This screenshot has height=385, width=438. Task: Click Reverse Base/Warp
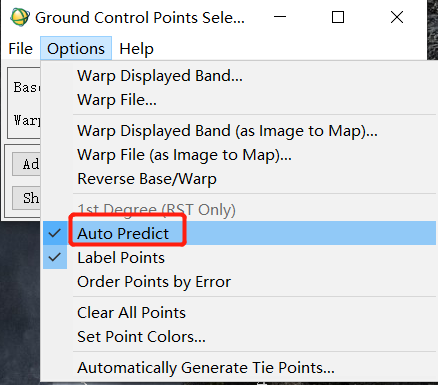click(239, 179)
